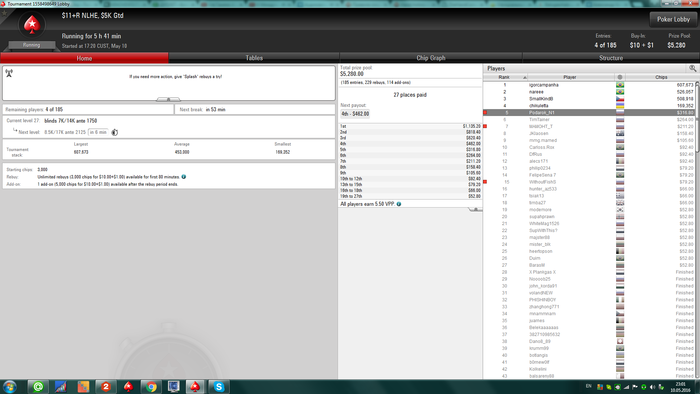Select player SmallKindB row
The width and height of the screenshot is (700, 394).
589,99
